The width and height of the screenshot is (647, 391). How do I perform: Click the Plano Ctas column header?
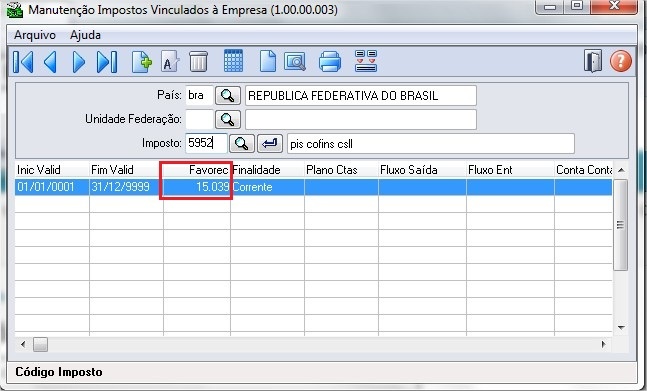(341, 170)
